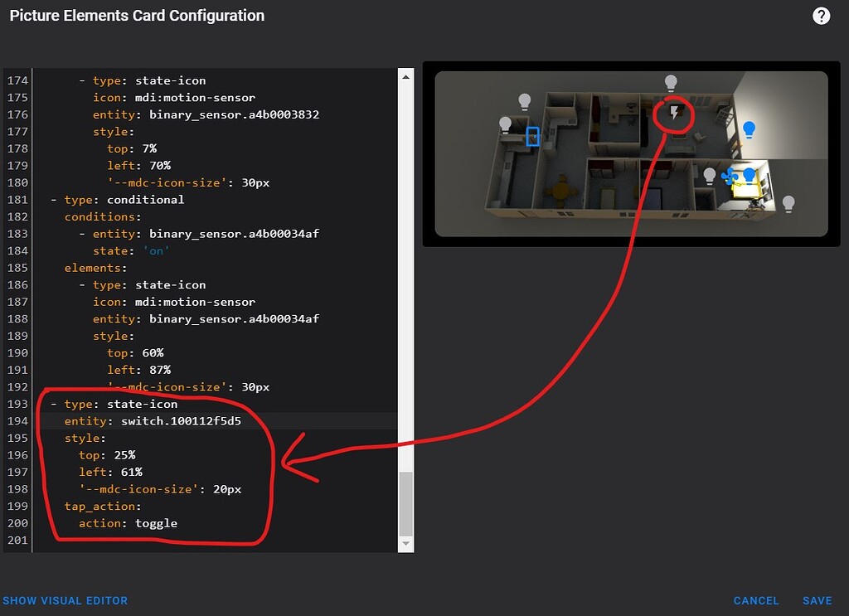The height and width of the screenshot is (616, 849).
Task: Toggle the leftmost lightbulb icon on the floorplan
Action: click(506, 124)
